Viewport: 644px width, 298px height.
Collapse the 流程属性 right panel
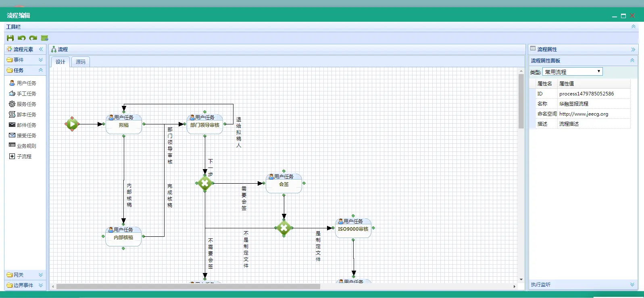(x=633, y=50)
